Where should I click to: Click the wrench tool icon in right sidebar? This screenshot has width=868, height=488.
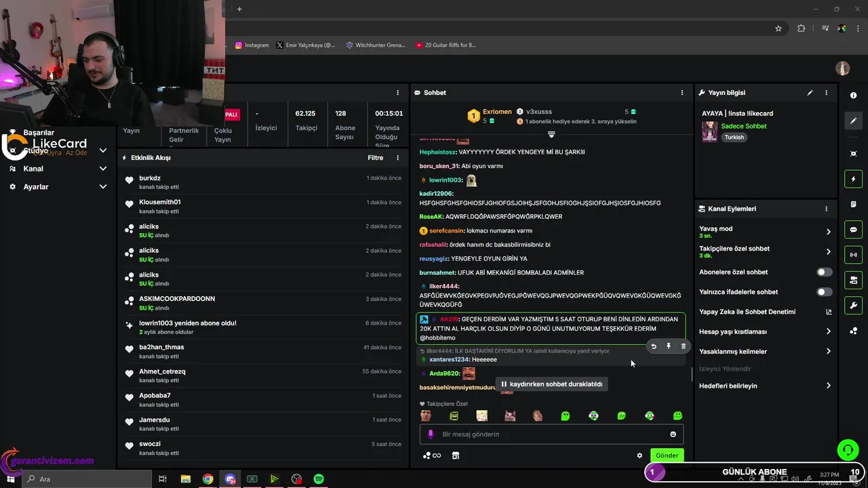tap(854, 305)
